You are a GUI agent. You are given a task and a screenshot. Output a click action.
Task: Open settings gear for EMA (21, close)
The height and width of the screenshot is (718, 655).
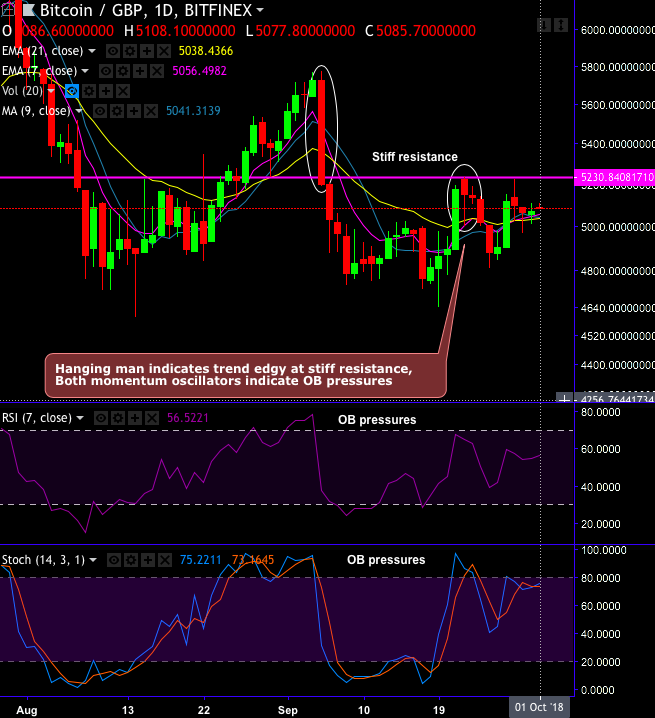click(130, 51)
